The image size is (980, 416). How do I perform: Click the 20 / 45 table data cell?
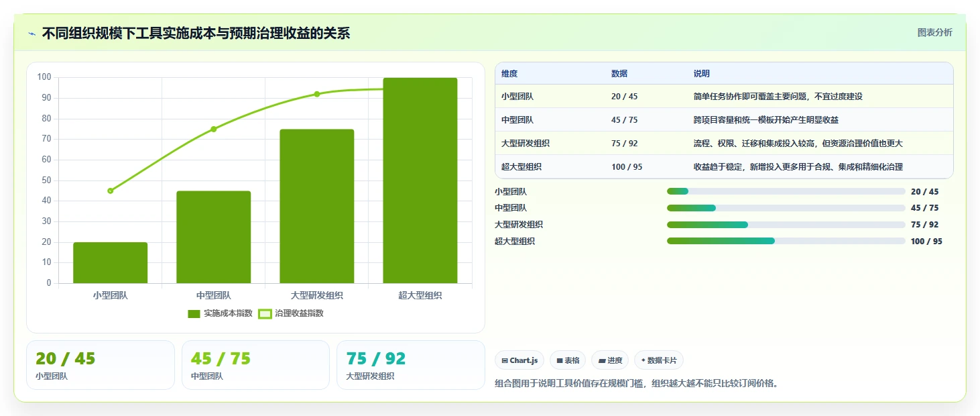click(x=625, y=97)
